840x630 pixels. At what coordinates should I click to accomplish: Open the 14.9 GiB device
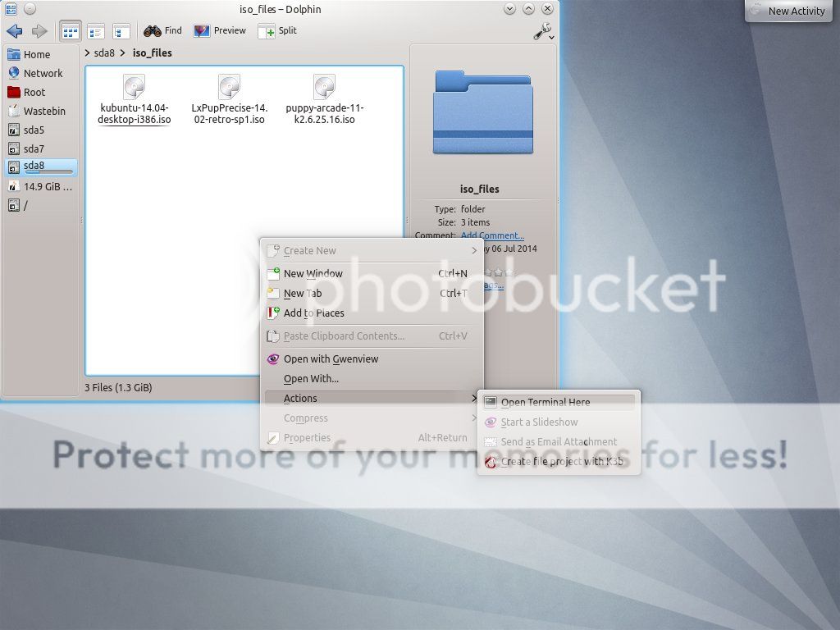(41, 187)
